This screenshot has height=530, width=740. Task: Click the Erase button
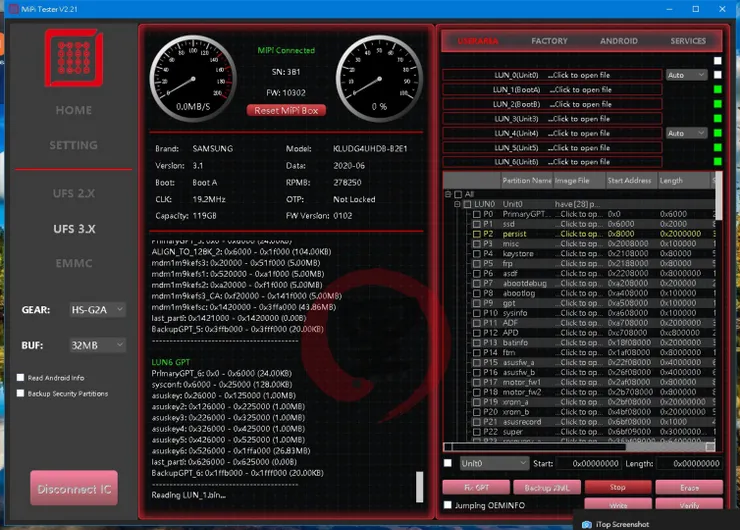(x=689, y=487)
